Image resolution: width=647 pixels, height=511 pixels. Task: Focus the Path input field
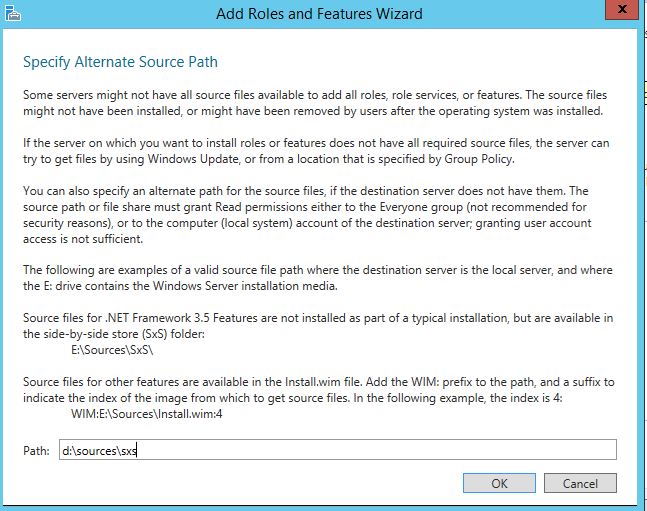click(x=338, y=450)
